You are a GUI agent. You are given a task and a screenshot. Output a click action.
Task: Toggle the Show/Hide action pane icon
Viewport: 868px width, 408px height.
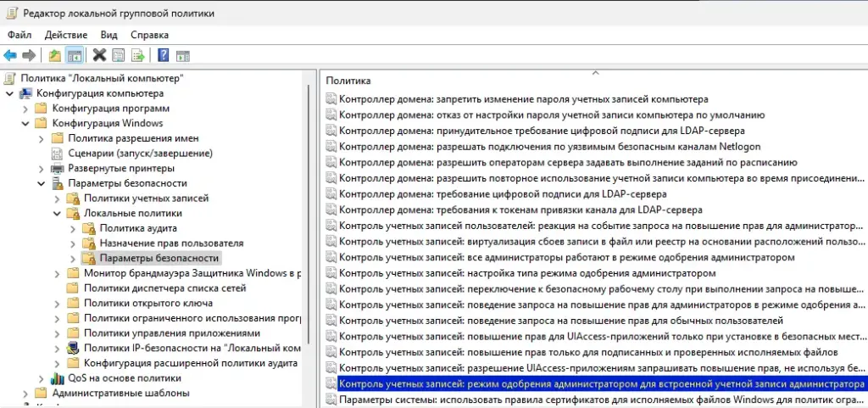point(181,56)
